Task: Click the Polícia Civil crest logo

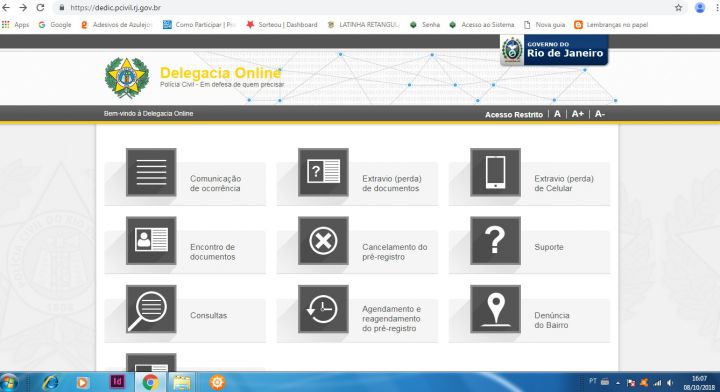Action: pos(127,78)
